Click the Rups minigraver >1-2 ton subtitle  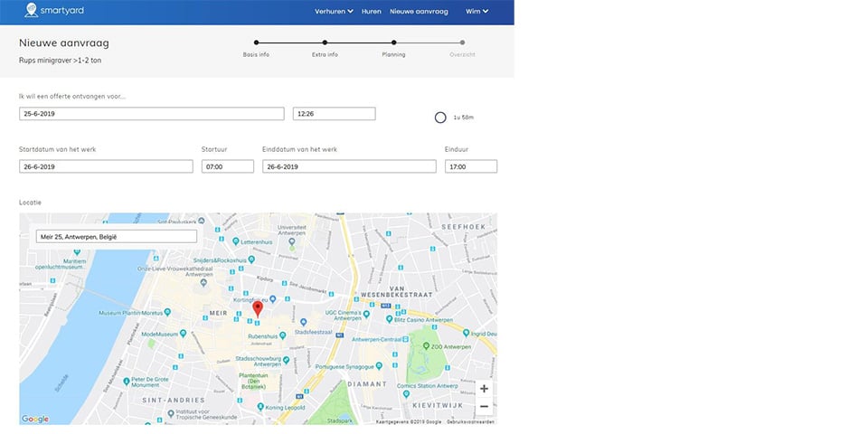click(x=61, y=61)
